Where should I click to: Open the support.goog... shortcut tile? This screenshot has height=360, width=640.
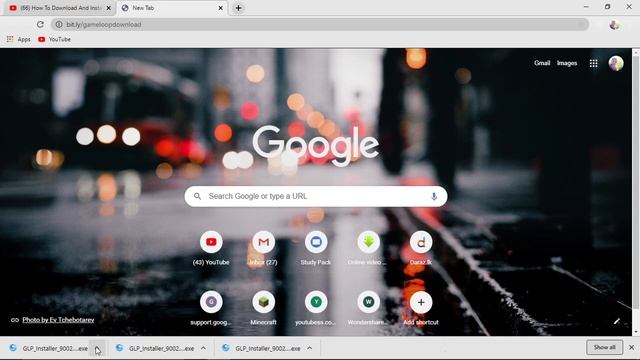point(211,309)
